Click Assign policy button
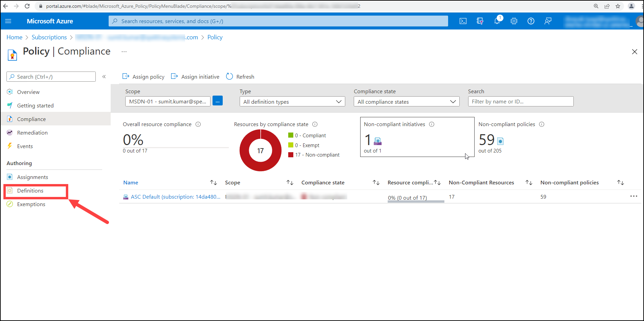Image resolution: width=644 pixels, height=321 pixels. tap(143, 77)
